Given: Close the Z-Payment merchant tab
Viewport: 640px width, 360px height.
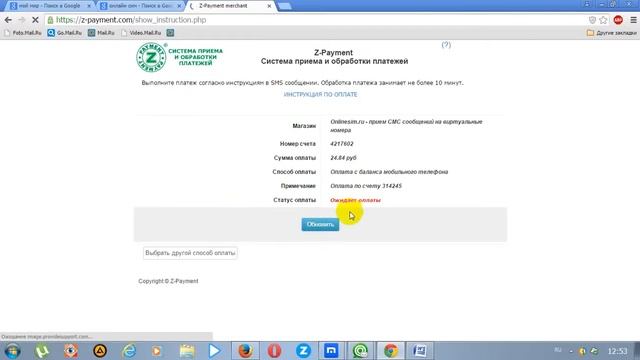Looking at the screenshot, I should [269, 6].
